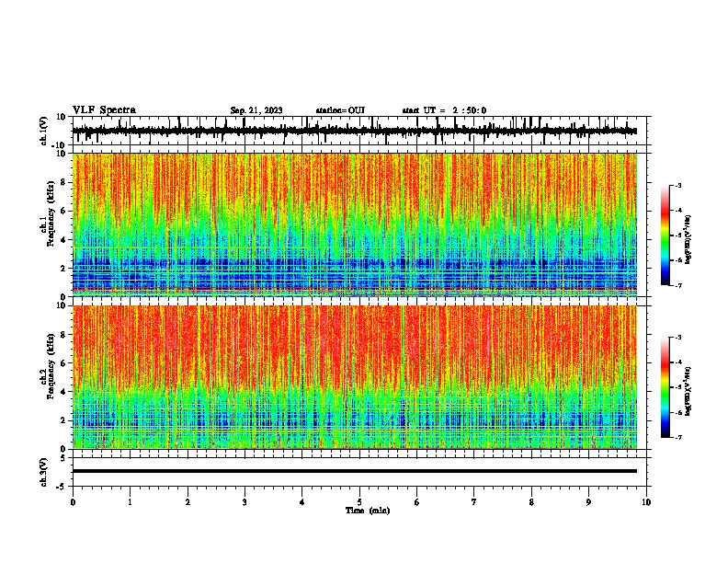
Task: Click tick label "5" on the Time axis
Action: click(359, 502)
